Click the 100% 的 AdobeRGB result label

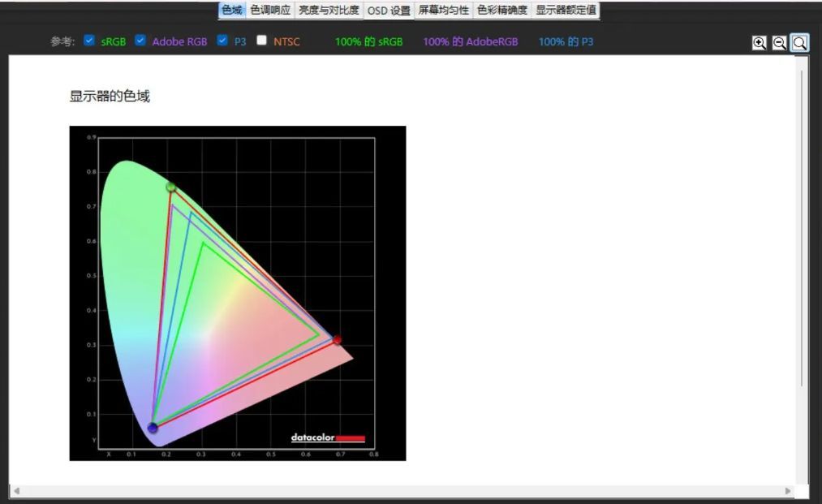470,41
